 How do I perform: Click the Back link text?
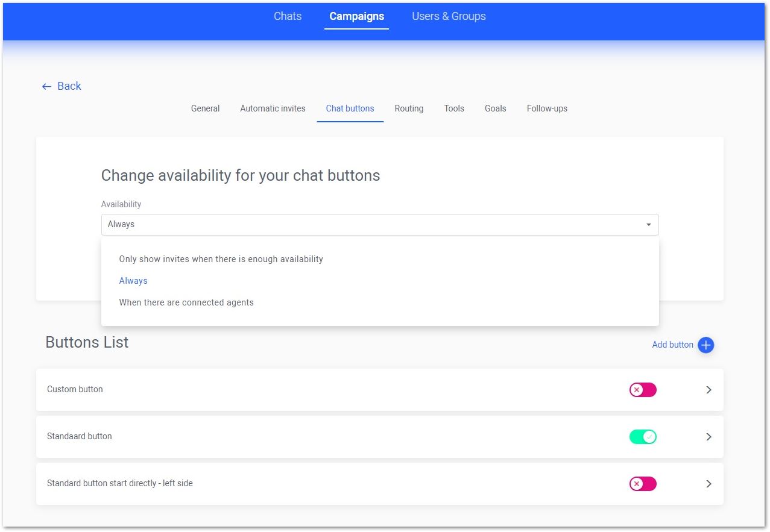click(x=69, y=86)
